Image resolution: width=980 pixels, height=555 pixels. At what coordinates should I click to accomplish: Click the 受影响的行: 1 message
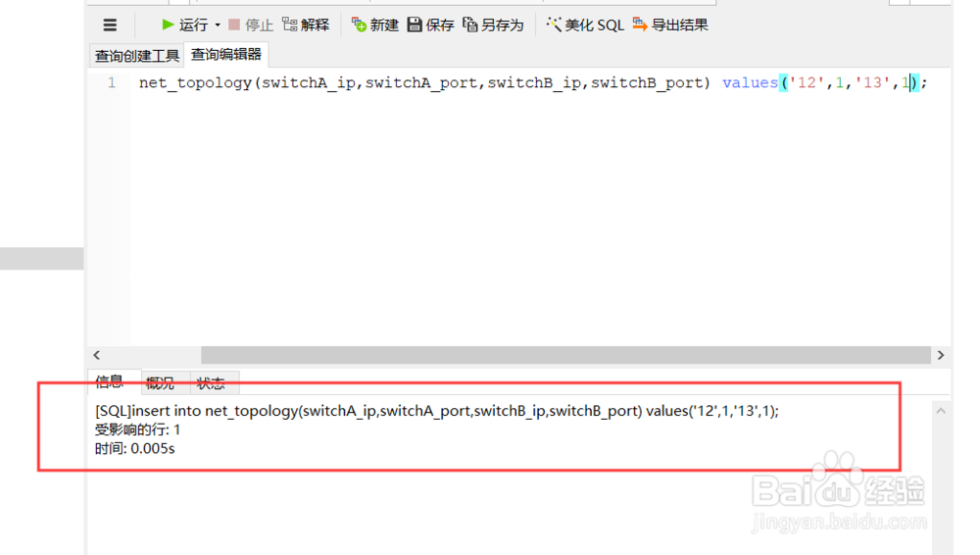pyautogui.click(x=137, y=429)
